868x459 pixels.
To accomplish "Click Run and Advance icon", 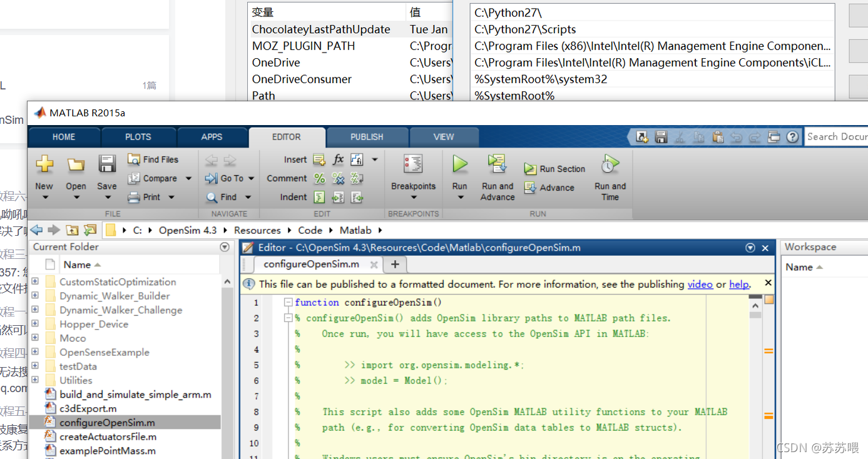I will 498,164.
